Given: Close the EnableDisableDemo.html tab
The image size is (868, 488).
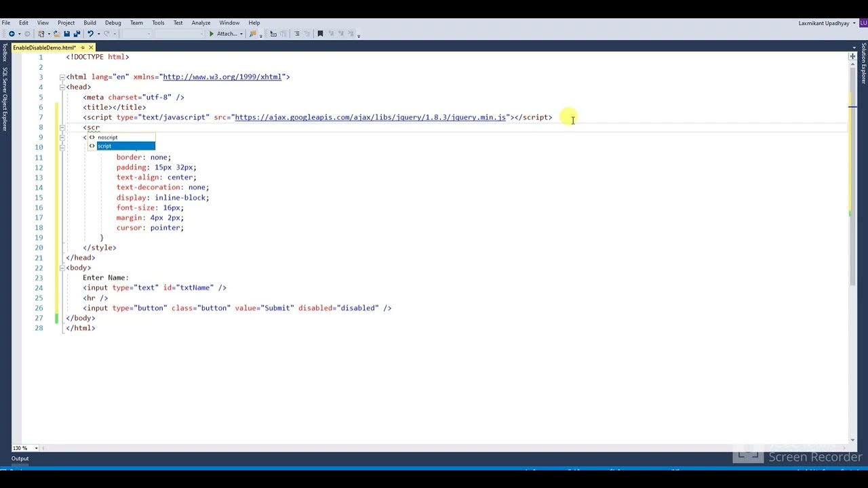Looking at the screenshot, I should tap(92, 47).
